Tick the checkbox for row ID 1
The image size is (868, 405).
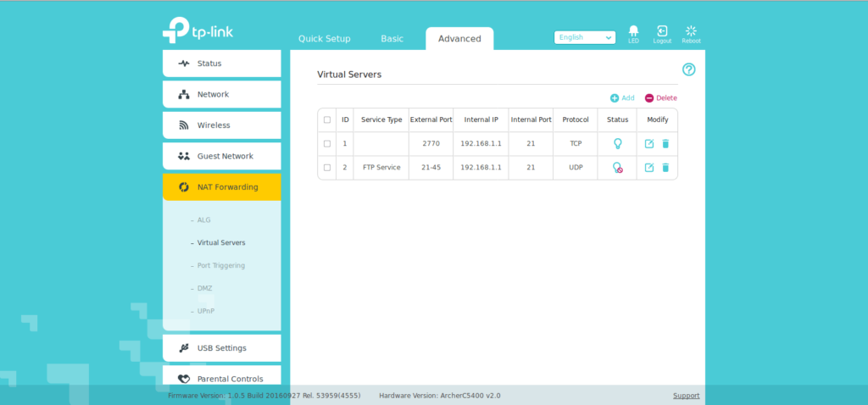point(327,144)
